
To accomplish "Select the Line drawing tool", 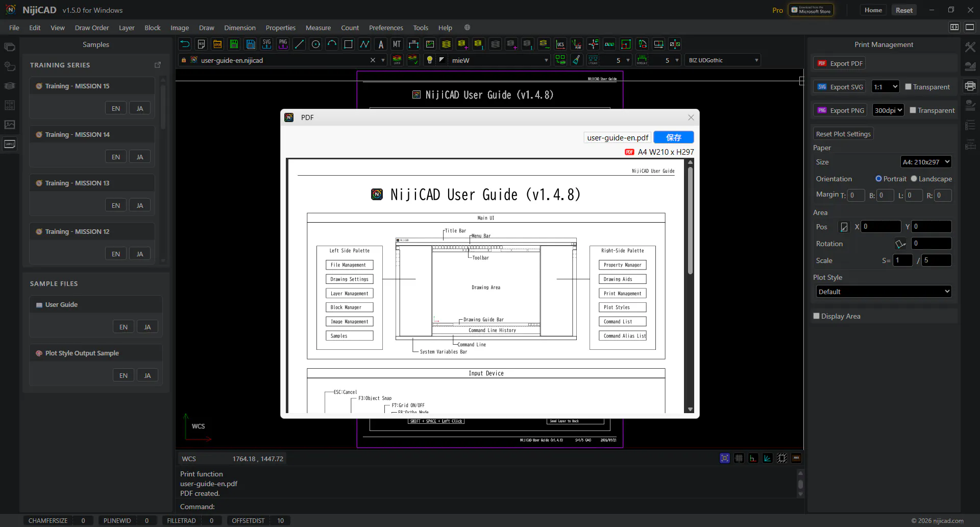I will tap(299, 44).
